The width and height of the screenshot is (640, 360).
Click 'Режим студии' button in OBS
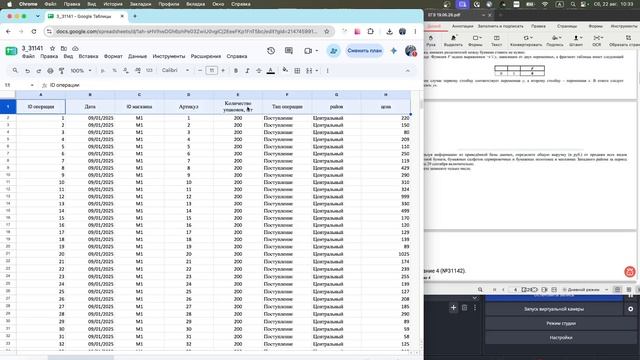[561, 323]
